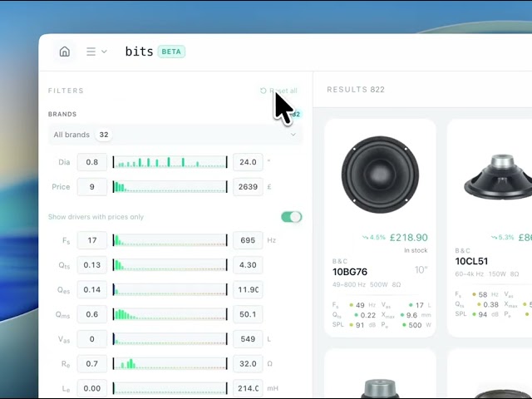Click the Le histogram range slider

tap(170, 388)
